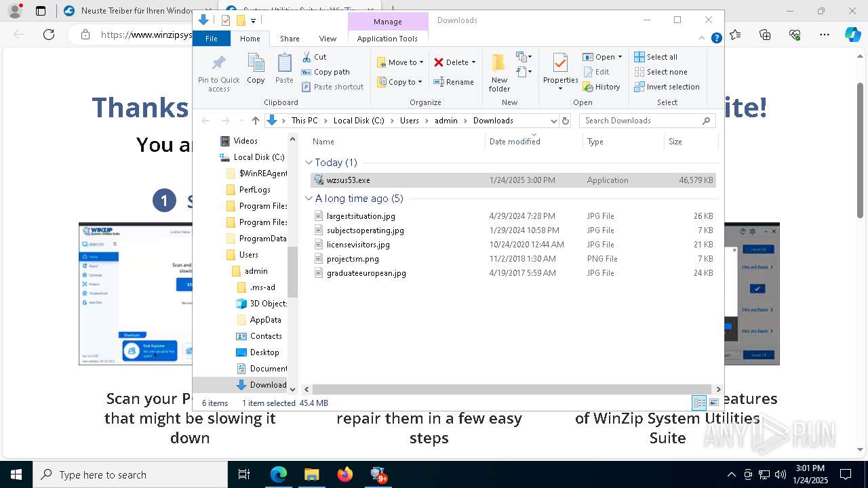The width and height of the screenshot is (868, 488).
Task: Open the Open button's dropdown arrow
Action: 620,57
